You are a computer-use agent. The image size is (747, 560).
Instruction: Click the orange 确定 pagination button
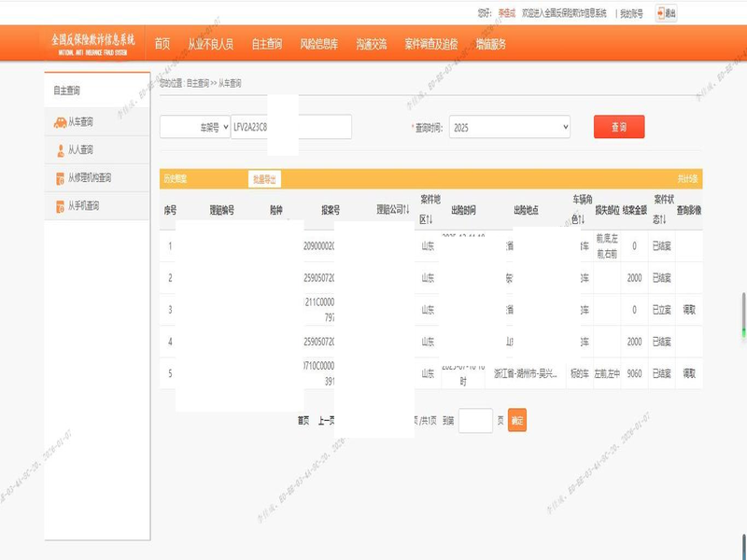pyautogui.click(x=517, y=421)
